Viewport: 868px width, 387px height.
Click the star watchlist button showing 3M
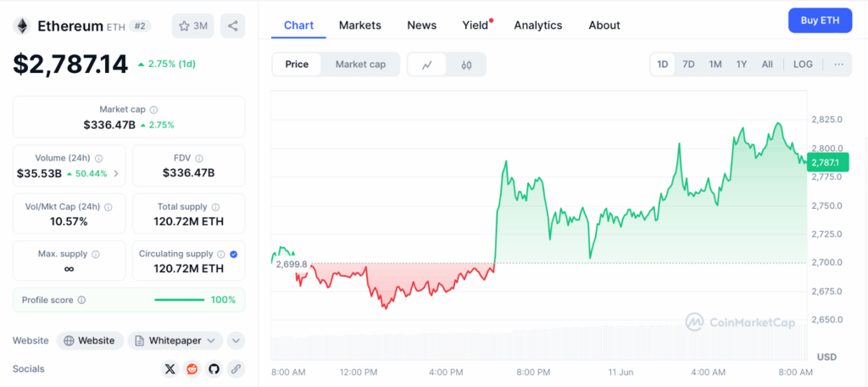tap(193, 25)
